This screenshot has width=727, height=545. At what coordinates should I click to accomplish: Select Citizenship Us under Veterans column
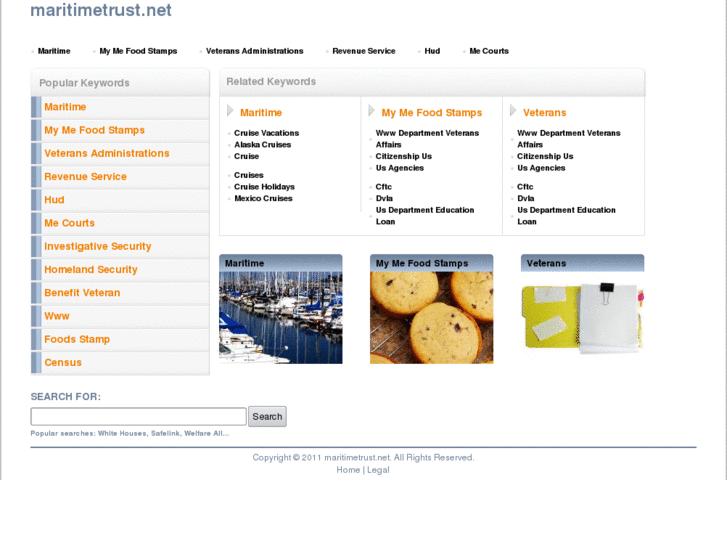tap(545, 156)
